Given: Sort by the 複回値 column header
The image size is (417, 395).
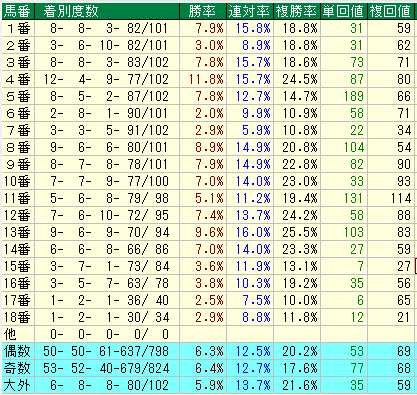Looking at the screenshot, I should [391, 11].
